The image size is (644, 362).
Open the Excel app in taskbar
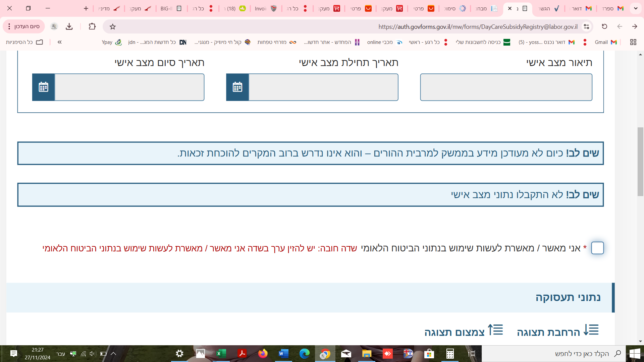click(221, 354)
